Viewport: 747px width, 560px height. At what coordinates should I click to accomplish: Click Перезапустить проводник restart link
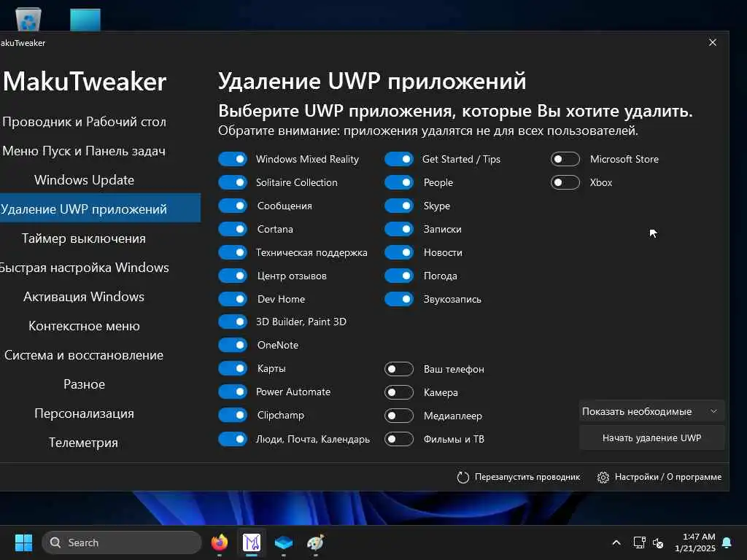(x=527, y=477)
